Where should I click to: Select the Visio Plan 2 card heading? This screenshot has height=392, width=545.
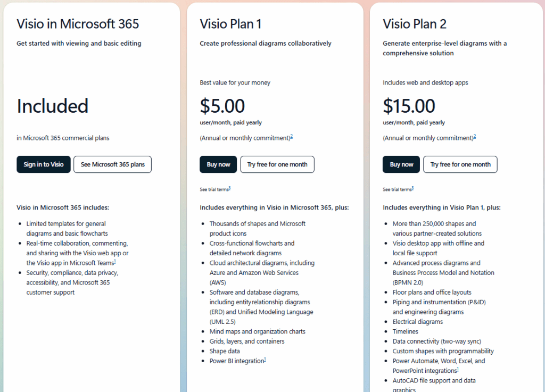pos(415,24)
